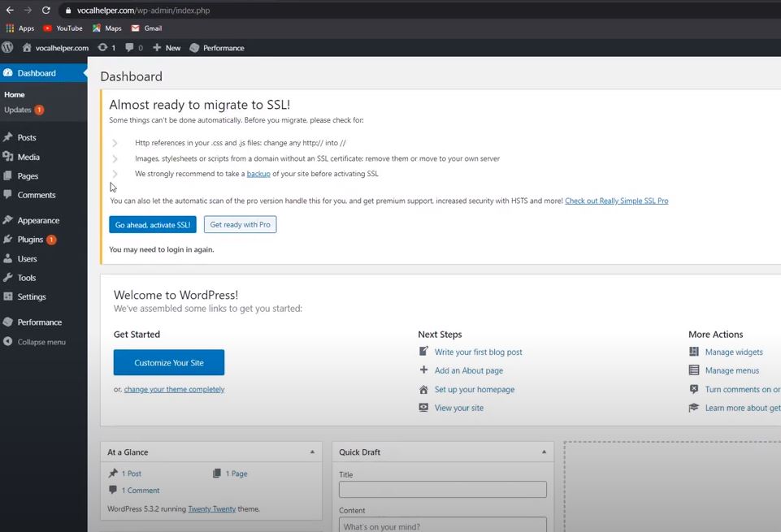Collapse the Quick Draft panel
The image size is (781, 532).
click(544, 452)
